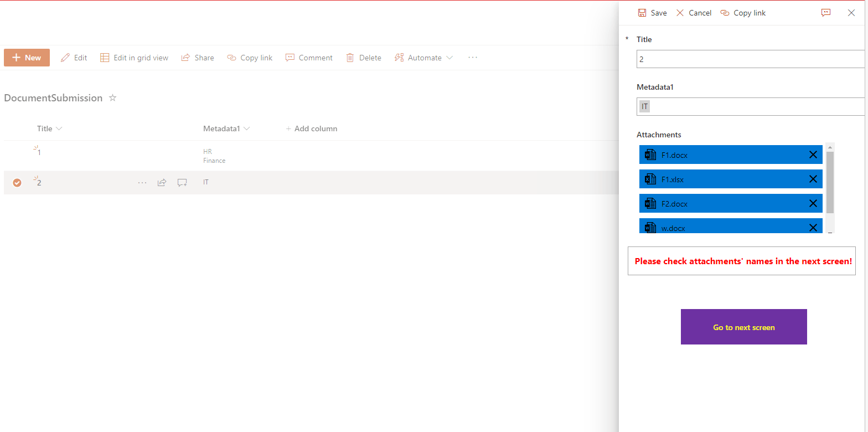868x432 pixels.
Task: Click Copy link in the form panel
Action: tap(743, 13)
